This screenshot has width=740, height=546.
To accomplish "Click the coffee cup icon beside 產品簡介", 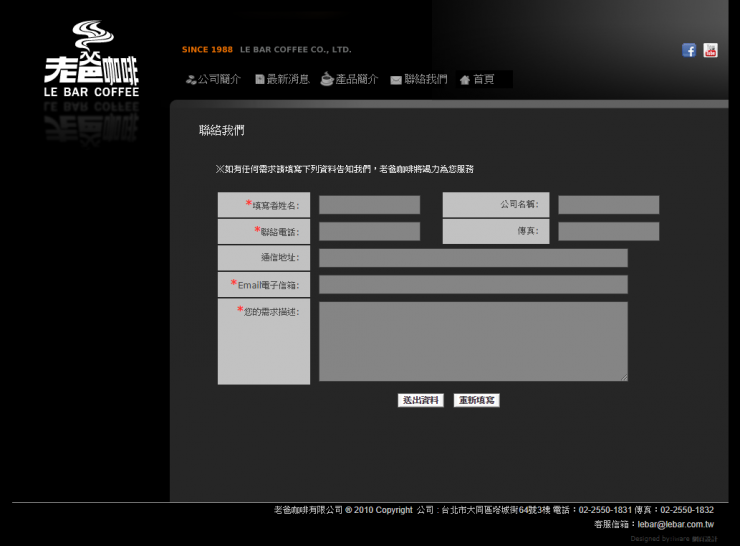I will point(327,79).
